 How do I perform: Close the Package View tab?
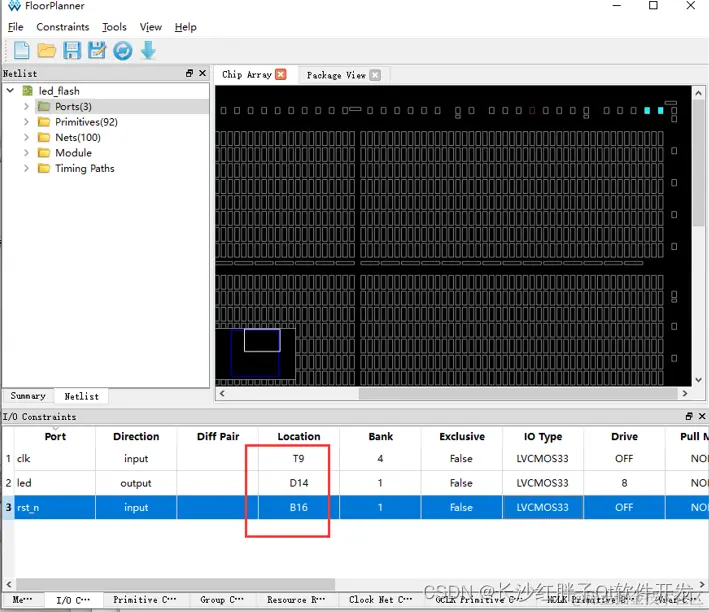[x=375, y=75]
